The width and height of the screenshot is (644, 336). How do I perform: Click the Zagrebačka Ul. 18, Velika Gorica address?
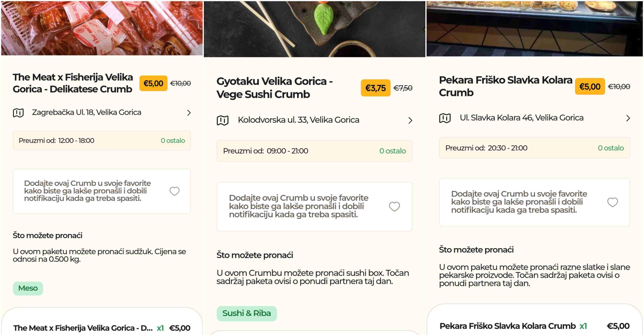pos(87,113)
